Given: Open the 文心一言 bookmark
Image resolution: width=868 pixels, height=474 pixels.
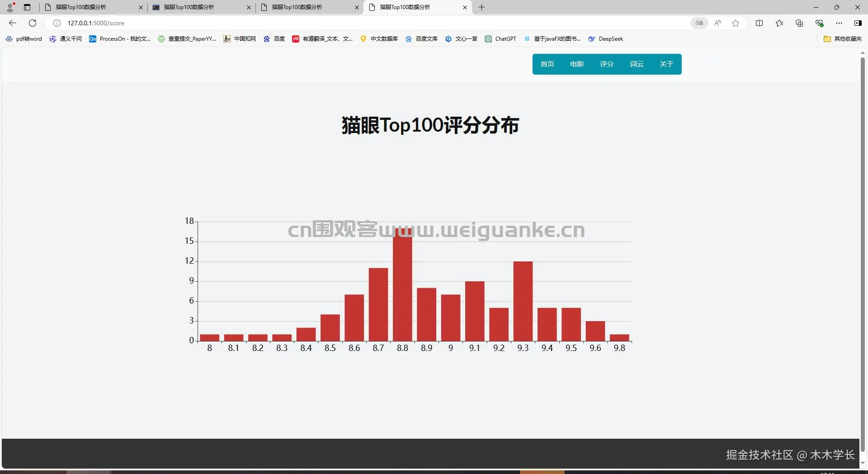Looking at the screenshot, I should pos(461,39).
